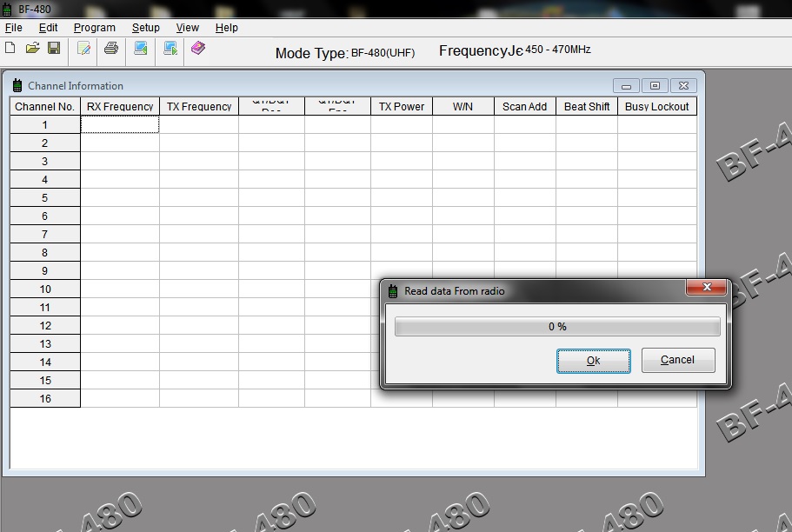
Task: Click the New file toolbar icon
Action: [10, 49]
